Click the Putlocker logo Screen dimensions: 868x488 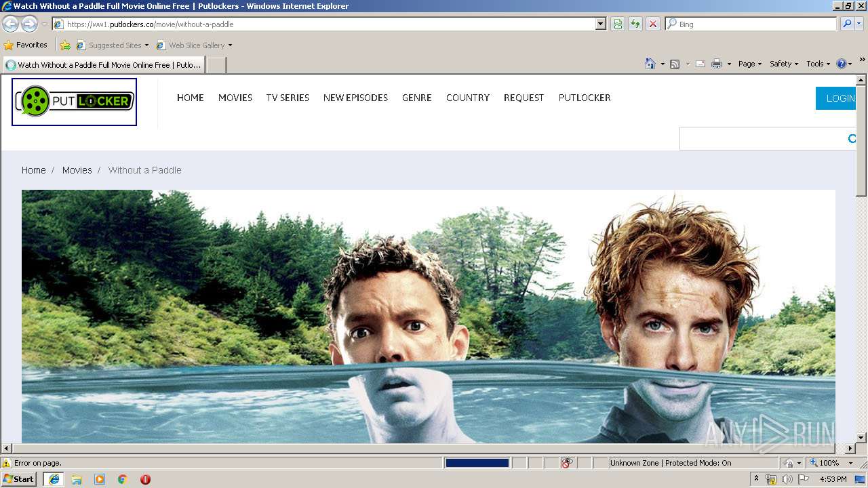tap(74, 102)
